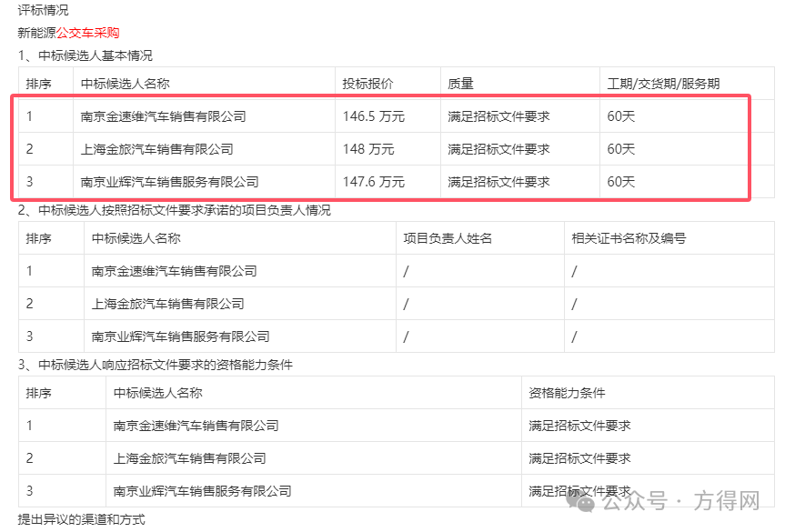Image resolution: width=785 pixels, height=532 pixels.
Task: Click rank "1" in the 146.5 万元 row
Action: [x=29, y=116]
